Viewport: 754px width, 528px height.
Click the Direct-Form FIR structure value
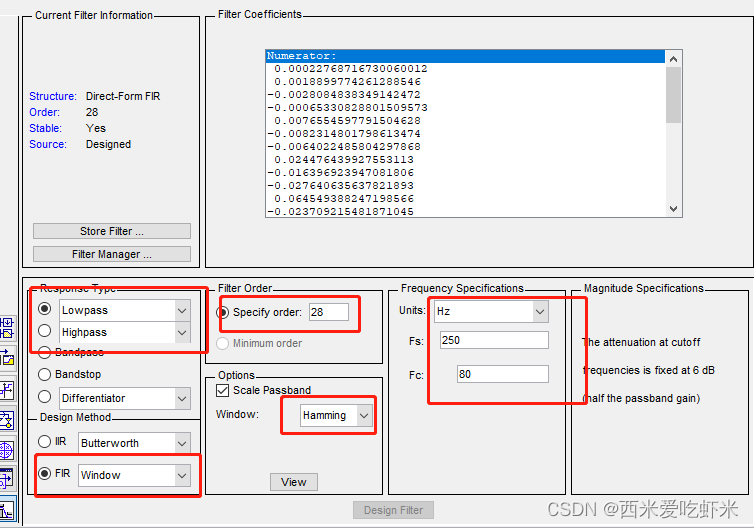[x=123, y=96]
